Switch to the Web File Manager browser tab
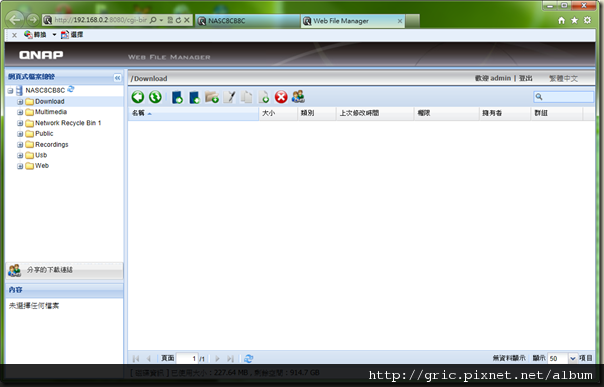Image resolution: width=604 pixels, height=387 pixels. tap(352, 21)
